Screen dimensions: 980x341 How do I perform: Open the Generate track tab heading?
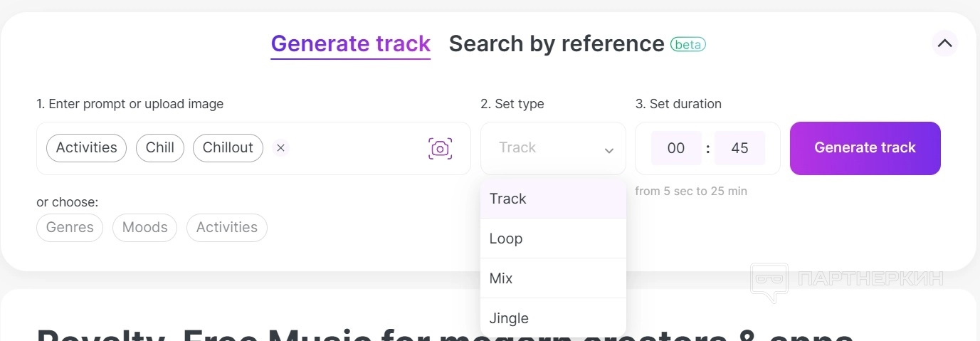point(350,44)
